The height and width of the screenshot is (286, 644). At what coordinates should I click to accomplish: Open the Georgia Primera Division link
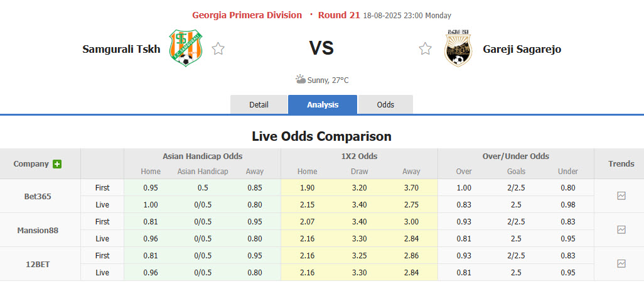click(x=247, y=15)
